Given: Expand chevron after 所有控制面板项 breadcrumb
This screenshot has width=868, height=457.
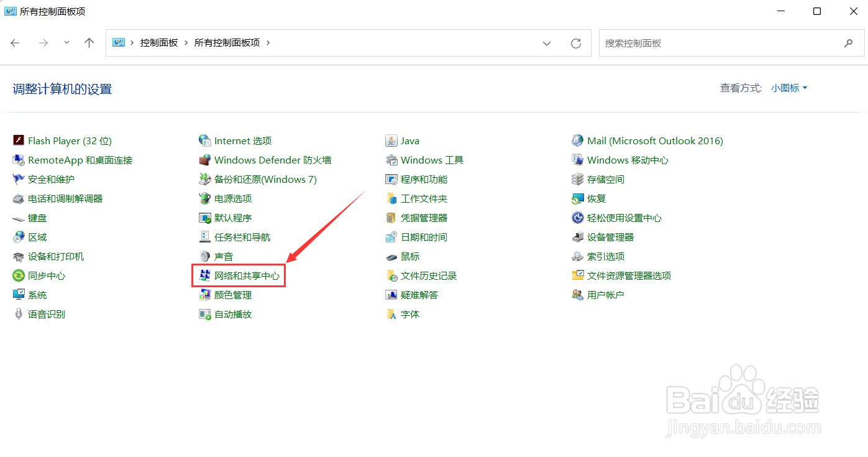Looking at the screenshot, I should coord(268,43).
